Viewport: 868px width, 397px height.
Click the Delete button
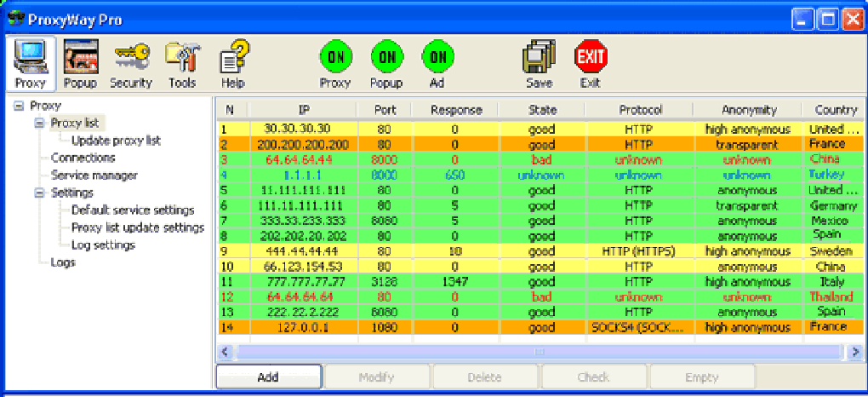point(485,377)
